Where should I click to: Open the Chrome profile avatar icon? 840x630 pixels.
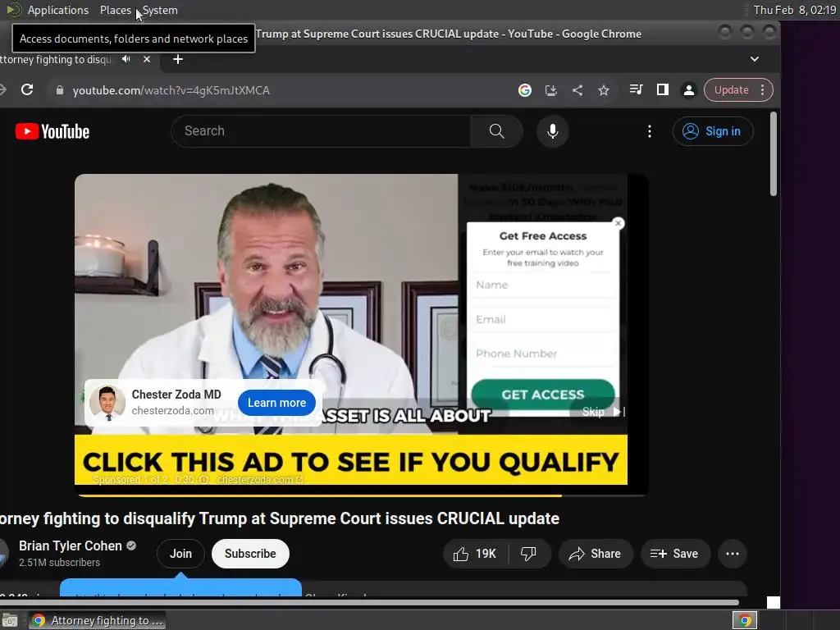click(689, 90)
